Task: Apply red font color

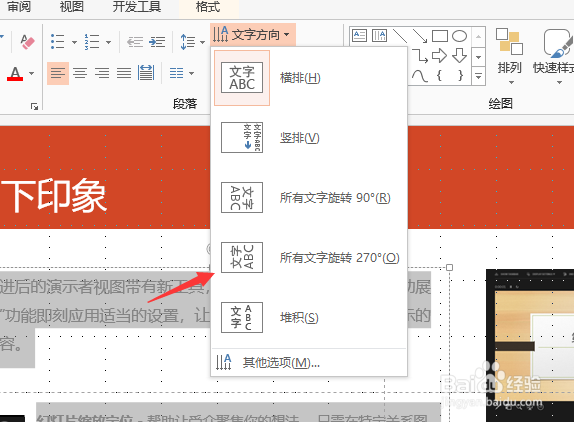Action: [x=15, y=73]
